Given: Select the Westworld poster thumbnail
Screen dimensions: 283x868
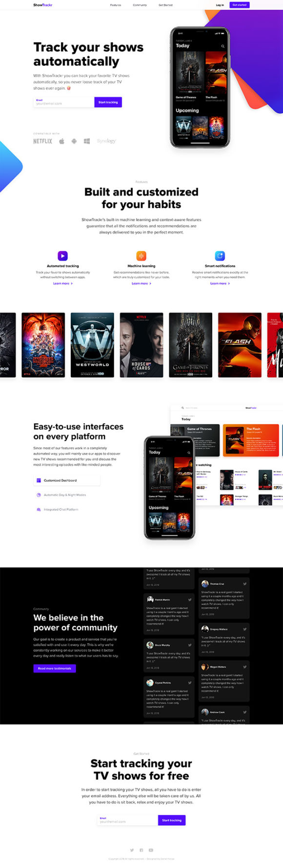Looking at the screenshot, I should tap(92, 345).
